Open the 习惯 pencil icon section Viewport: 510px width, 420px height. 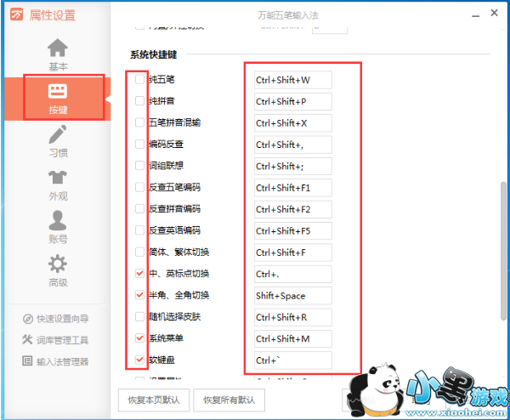click(58, 141)
